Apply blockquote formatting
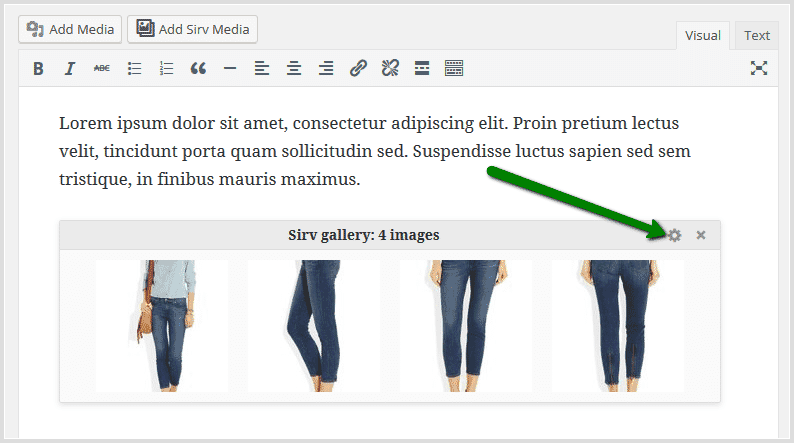This screenshot has width=794, height=443. pos(198,68)
